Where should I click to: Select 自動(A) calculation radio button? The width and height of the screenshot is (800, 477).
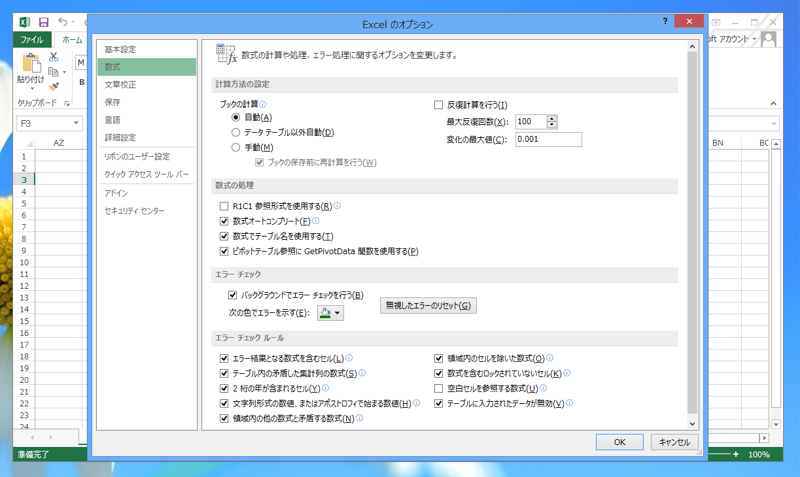(x=236, y=117)
